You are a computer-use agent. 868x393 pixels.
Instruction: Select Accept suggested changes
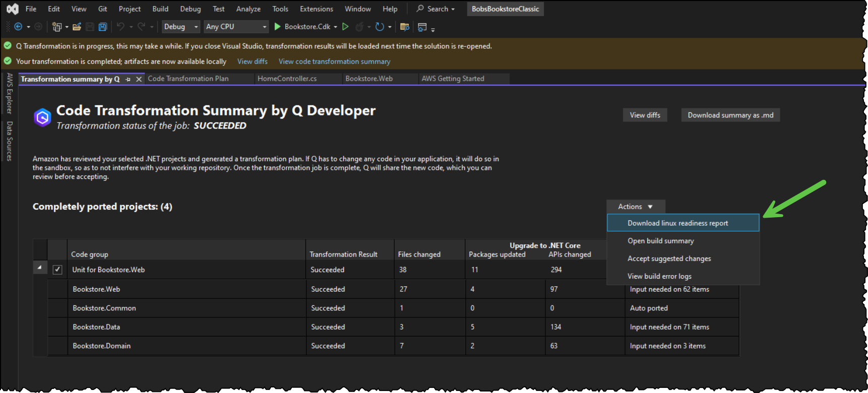tap(683, 258)
